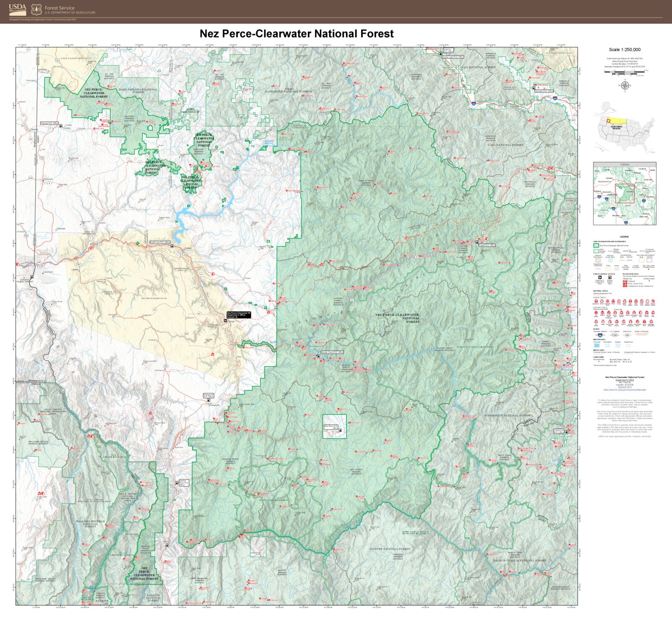Screen dimensions: 672x621
Task: Click the 'Moscow' city label on the map
Action: [48, 179]
